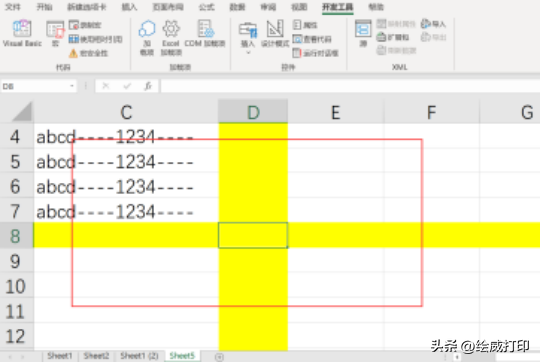
Task: Open COM Add-ins (COM 加载项) dialog
Action: coord(205,33)
